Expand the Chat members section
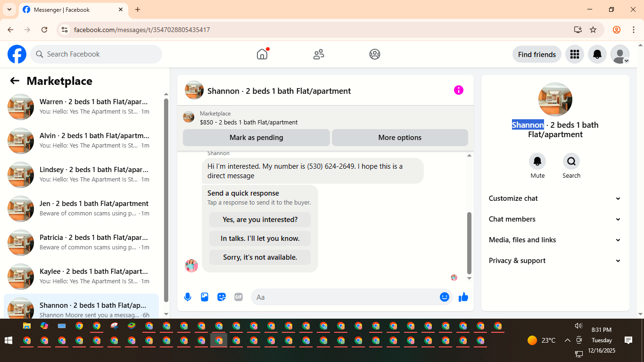This screenshot has height=362, width=644. tap(555, 219)
